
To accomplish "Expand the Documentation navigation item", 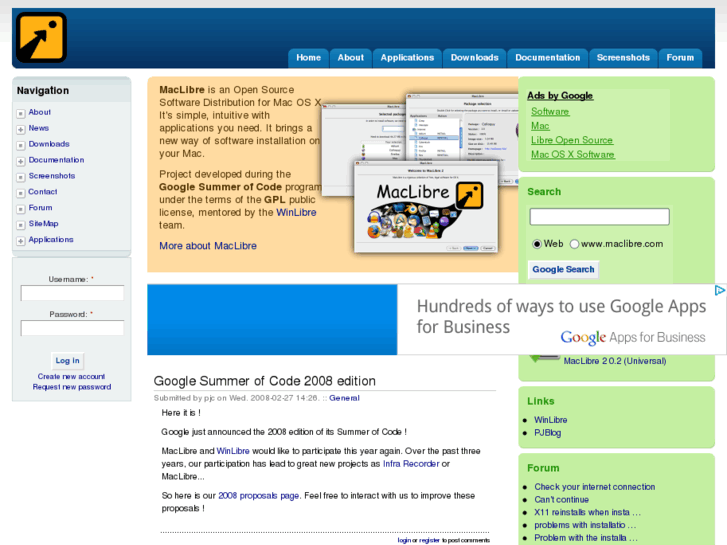I will [20, 161].
